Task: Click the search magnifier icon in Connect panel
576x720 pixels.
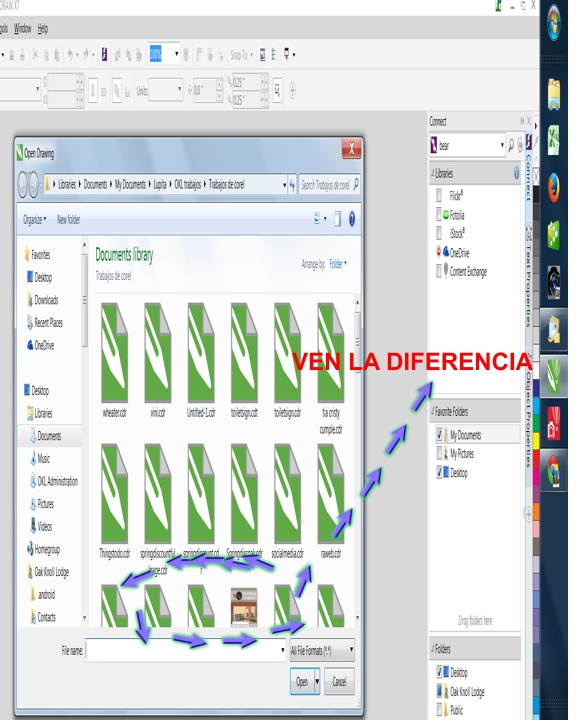Action: pos(511,146)
